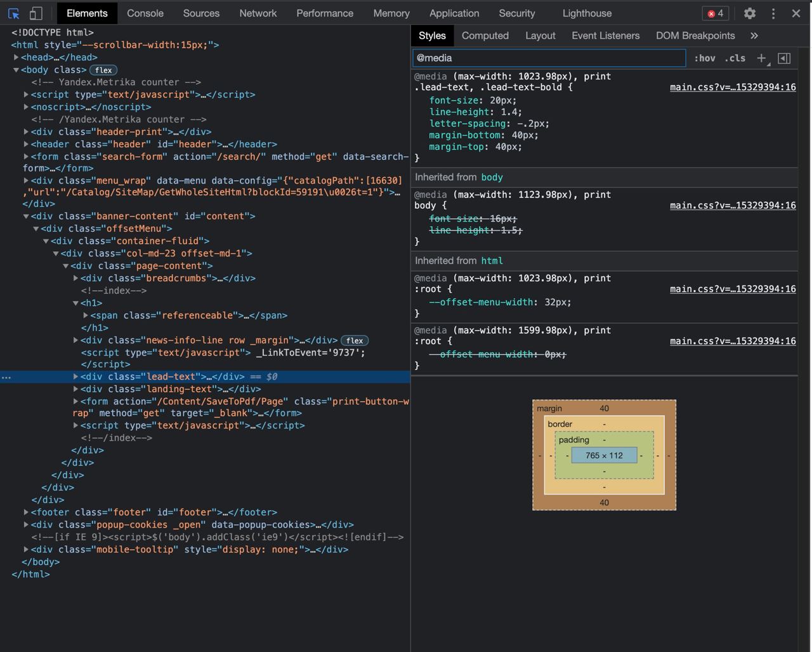812x652 pixels.
Task: Open the Security tab
Action: pyautogui.click(x=517, y=13)
